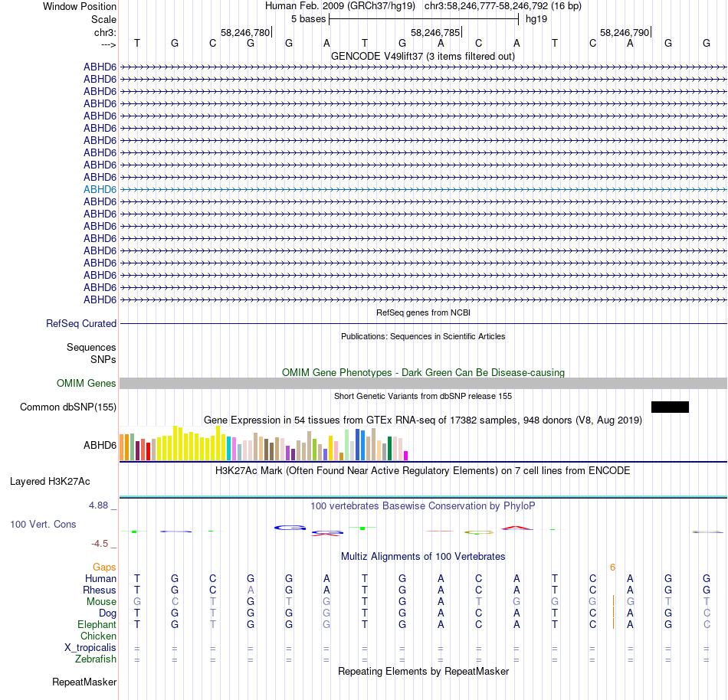This screenshot has height=700, width=728.
Task: Click the position marker 58,246,785
Action: tap(435, 32)
